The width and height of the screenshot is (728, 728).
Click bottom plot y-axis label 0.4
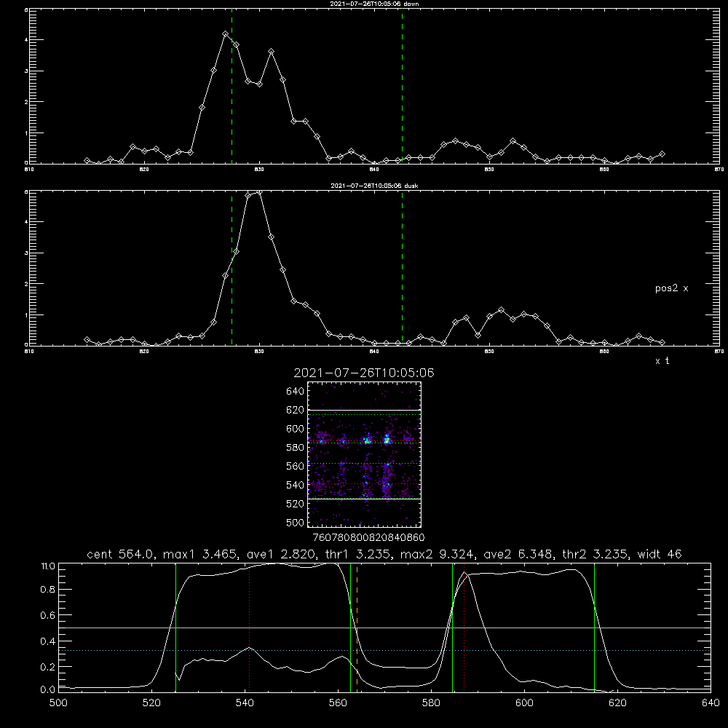48,641
